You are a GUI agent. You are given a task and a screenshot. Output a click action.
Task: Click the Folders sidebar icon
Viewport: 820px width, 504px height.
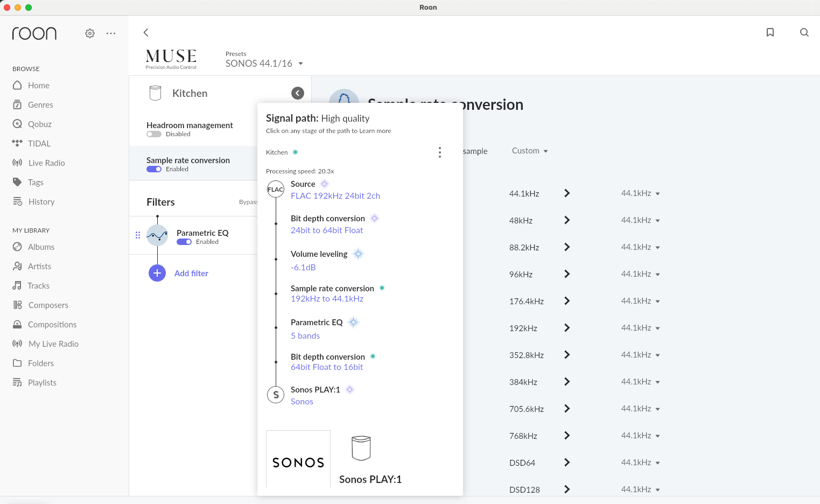point(17,363)
